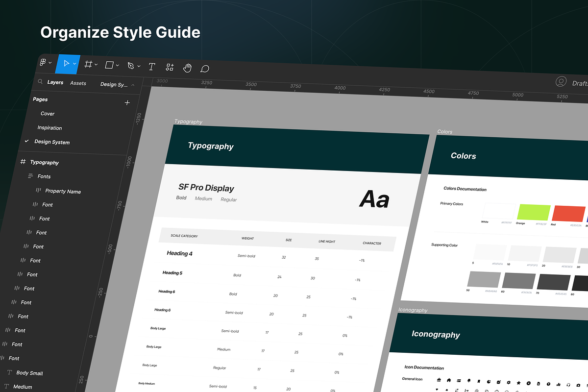Select the White primary color swatch
Viewport: 588px width, 392px height.
pos(499,211)
